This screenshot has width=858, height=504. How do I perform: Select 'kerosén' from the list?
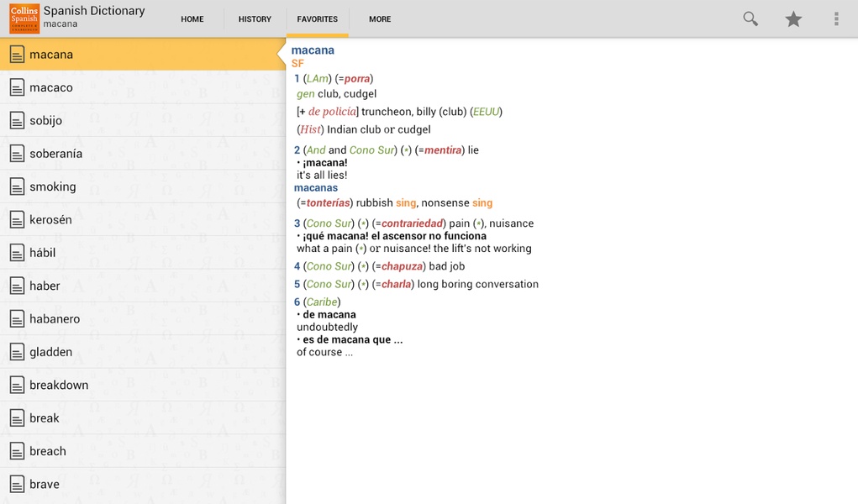coord(143,220)
